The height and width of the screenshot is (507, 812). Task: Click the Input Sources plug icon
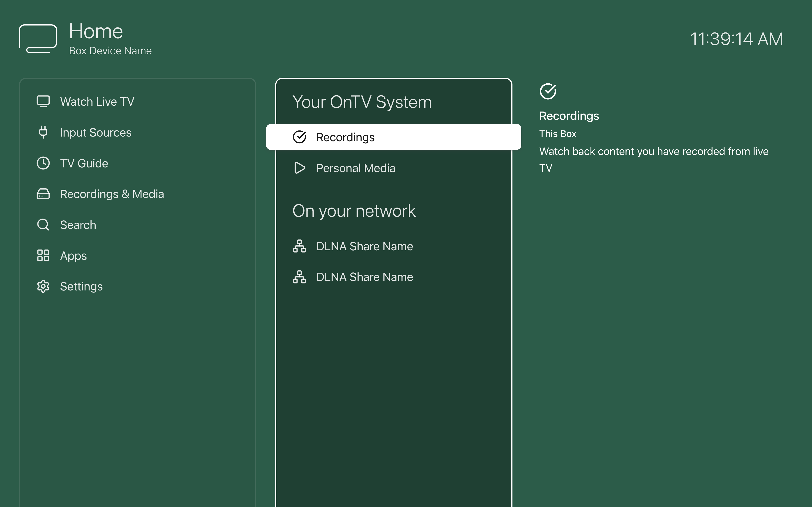43,132
